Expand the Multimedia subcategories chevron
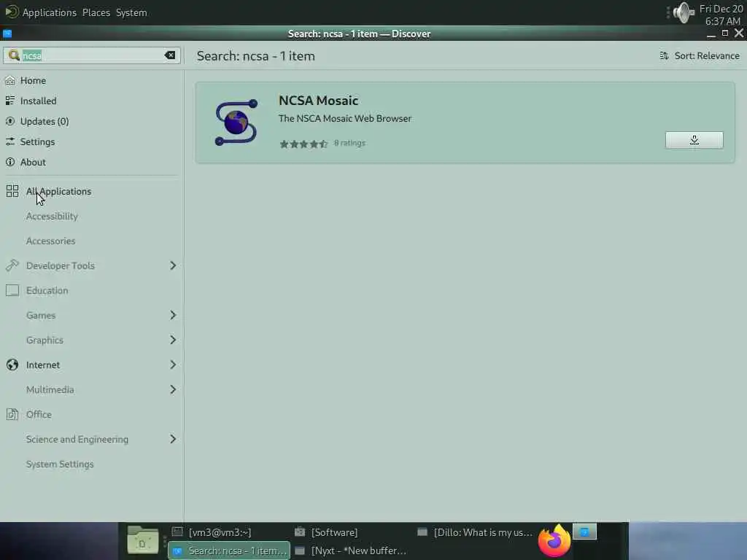747x560 pixels. [x=173, y=389]
